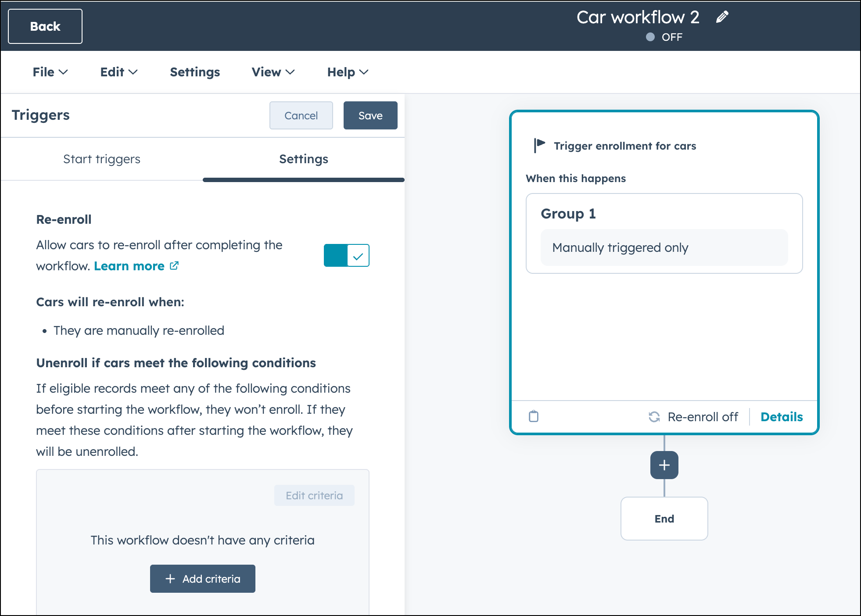Viewport: 861px width, 616px height.
Task: Cancel trigger changes
Action: point(301,115)
